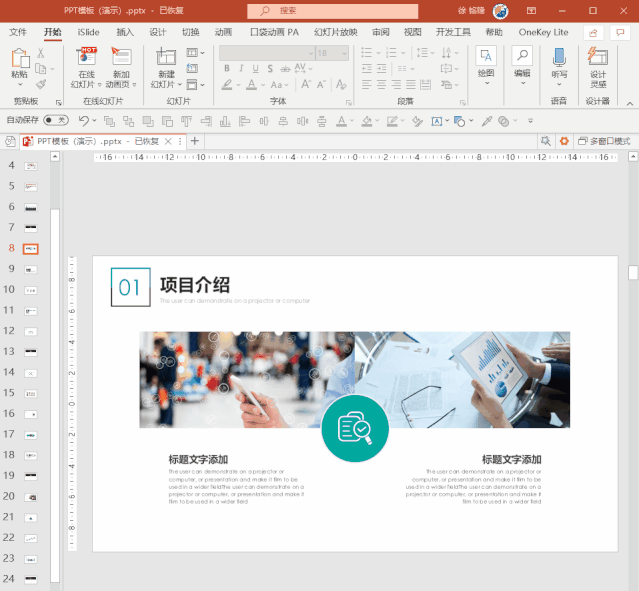639x591 pixels.
Task: Click the Dictate (听写) microphone icon
Action: click(x=559, y=57)
